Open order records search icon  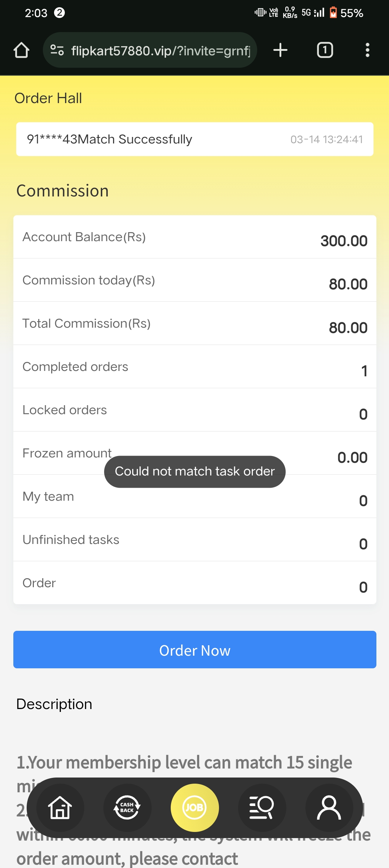pyautogui.click(x=262, y=808)
